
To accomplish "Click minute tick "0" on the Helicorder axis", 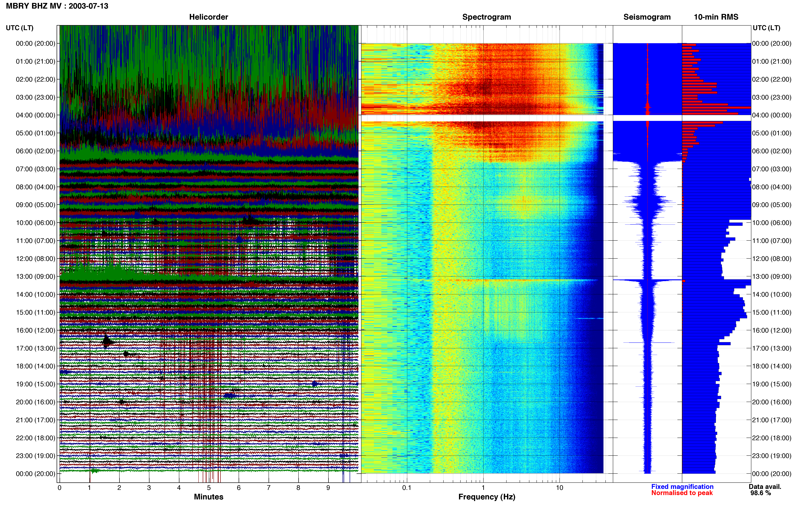I will [59, 488].
